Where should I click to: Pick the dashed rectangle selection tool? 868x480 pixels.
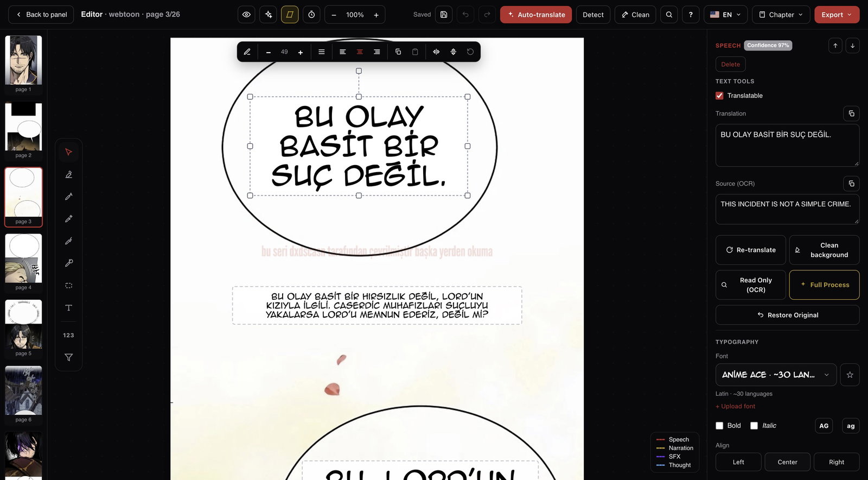pyautogui.click(x=68, y=286)
